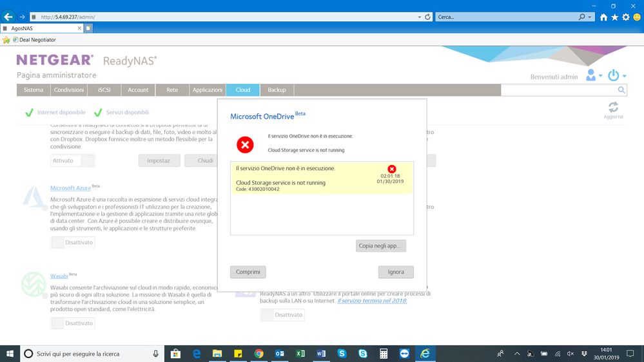The image size is (644, 362).
Task: Click the Impostaz. button
Action: click(159, 160)
